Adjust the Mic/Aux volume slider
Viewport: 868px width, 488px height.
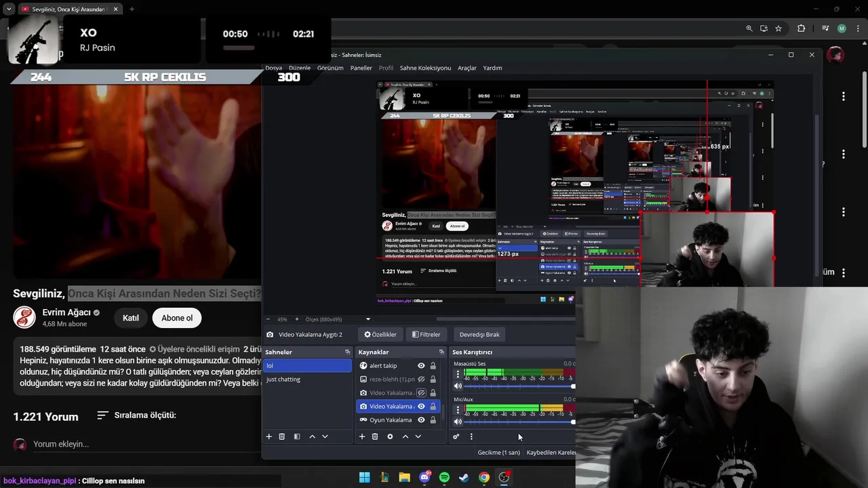pos(519,422)
